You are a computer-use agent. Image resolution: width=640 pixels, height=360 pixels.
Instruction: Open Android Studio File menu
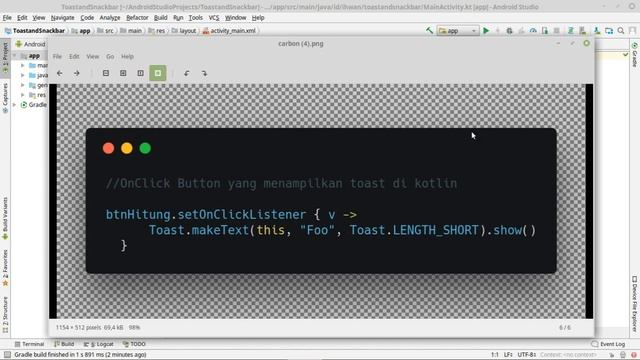coord(7,18)
